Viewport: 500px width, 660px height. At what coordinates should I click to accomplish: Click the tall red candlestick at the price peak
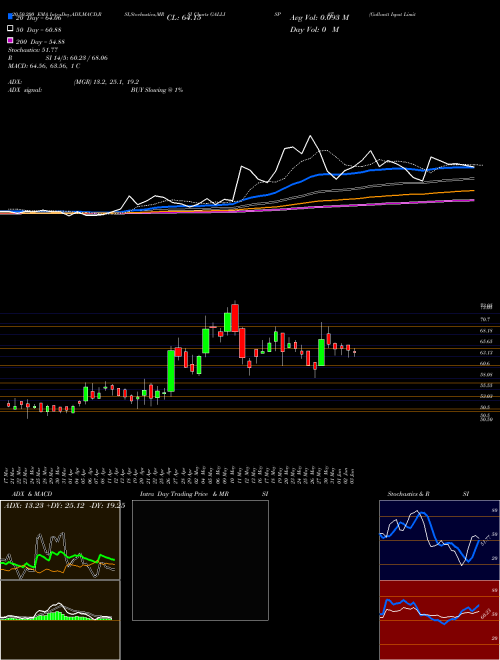[235, 318]
